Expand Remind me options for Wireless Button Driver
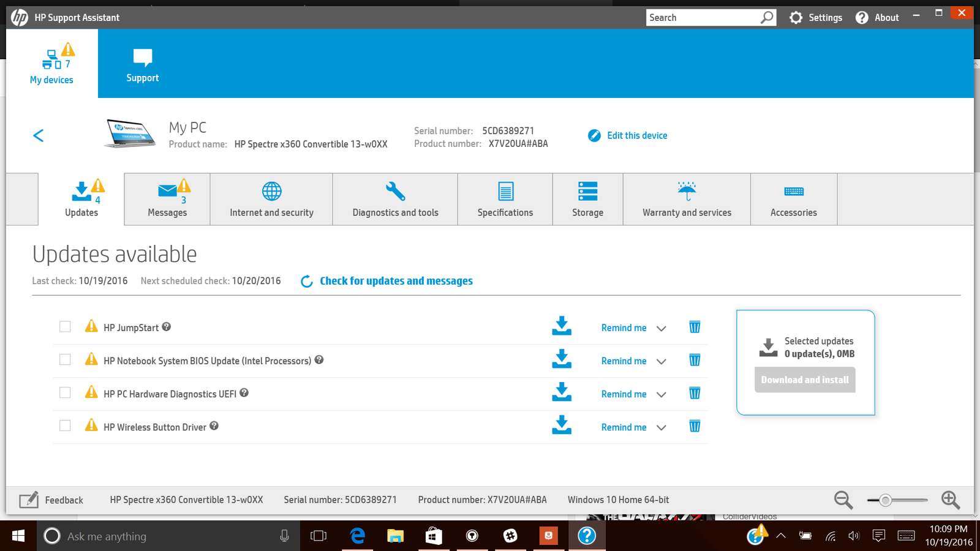Image resolution: width=980 pixels, height=551 pixels. (x=661, y=427)
